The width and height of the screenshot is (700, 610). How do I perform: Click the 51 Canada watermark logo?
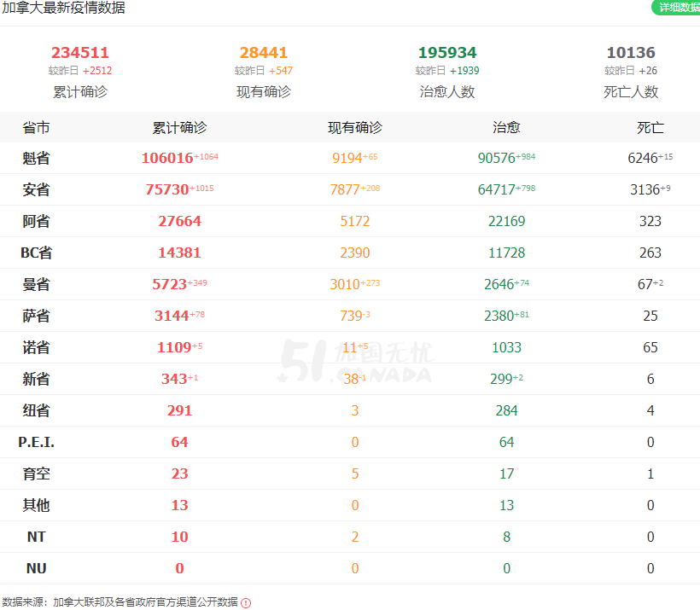(355, 362)
